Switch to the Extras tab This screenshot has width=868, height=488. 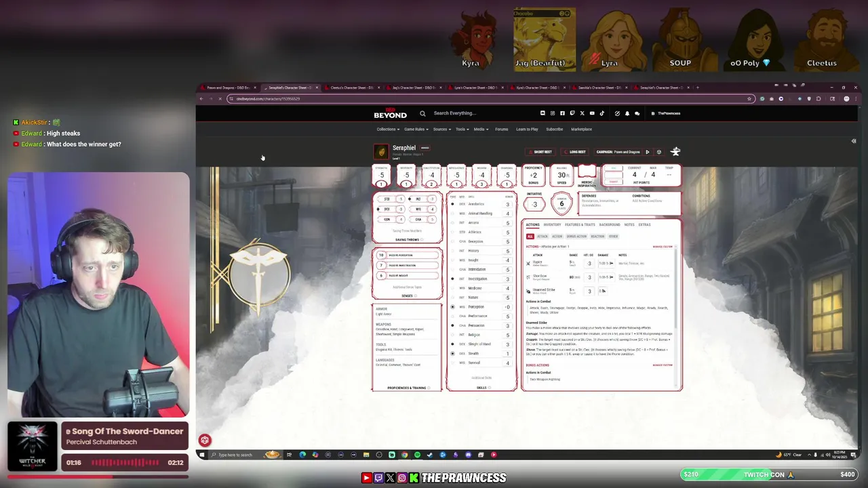[644, 224]
